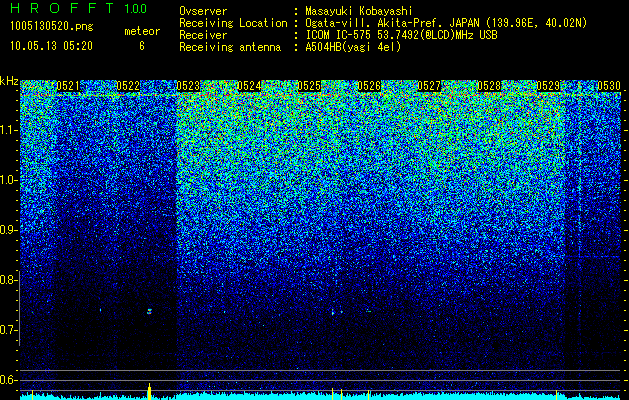Viewport: 629px width, 400px height.
Task: Select the ICOM IC-575 53.7492 MHz USB text
Action: tap(401, 35)
